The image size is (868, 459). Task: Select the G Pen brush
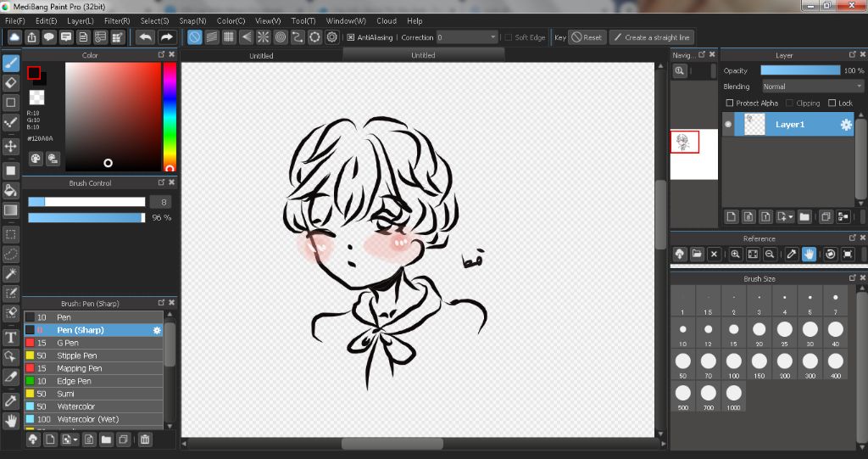click(x=93, y=343)
